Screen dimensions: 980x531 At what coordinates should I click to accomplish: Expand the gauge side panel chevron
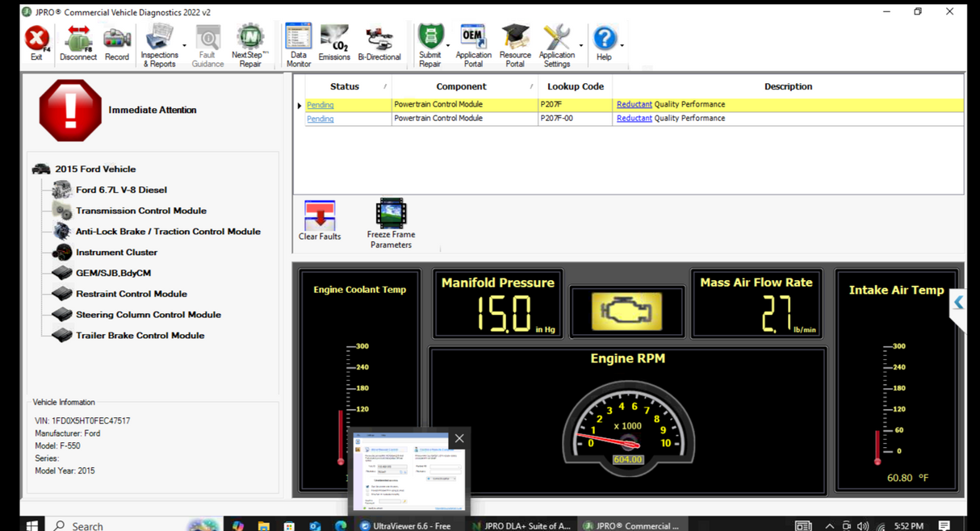pos(958,303)
